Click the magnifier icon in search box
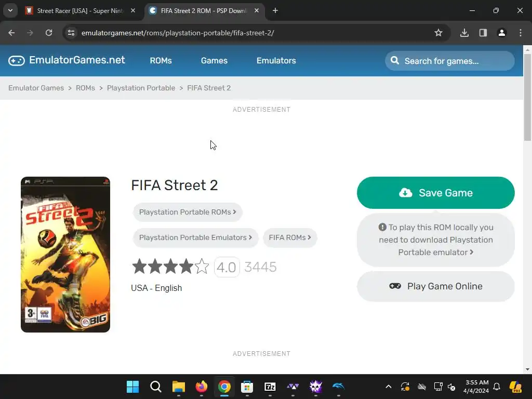Image resolution: width=532 pixels, height=399 pixels. click(395, 61)
